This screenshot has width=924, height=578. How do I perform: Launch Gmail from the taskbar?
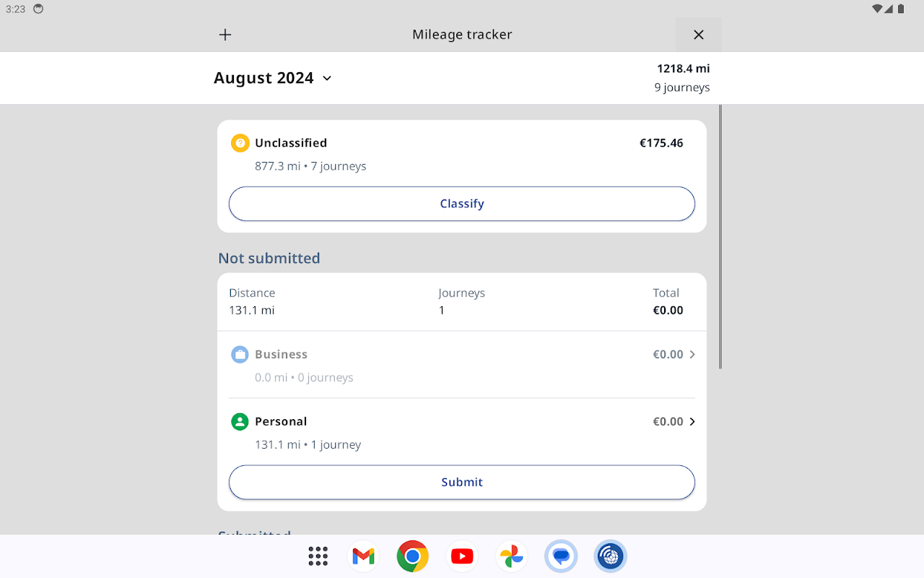[363, 556]
